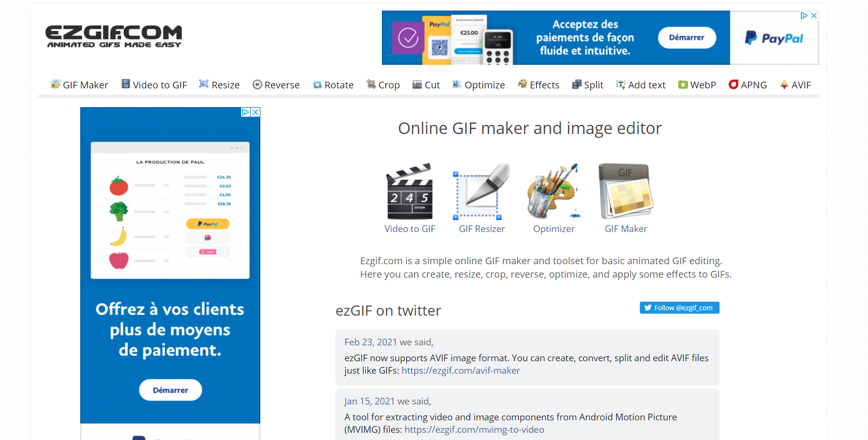Go to Video to GIF in navigation
Image resolution: width=868 pixels, height=440 pixels.
(x=154, y=85)
